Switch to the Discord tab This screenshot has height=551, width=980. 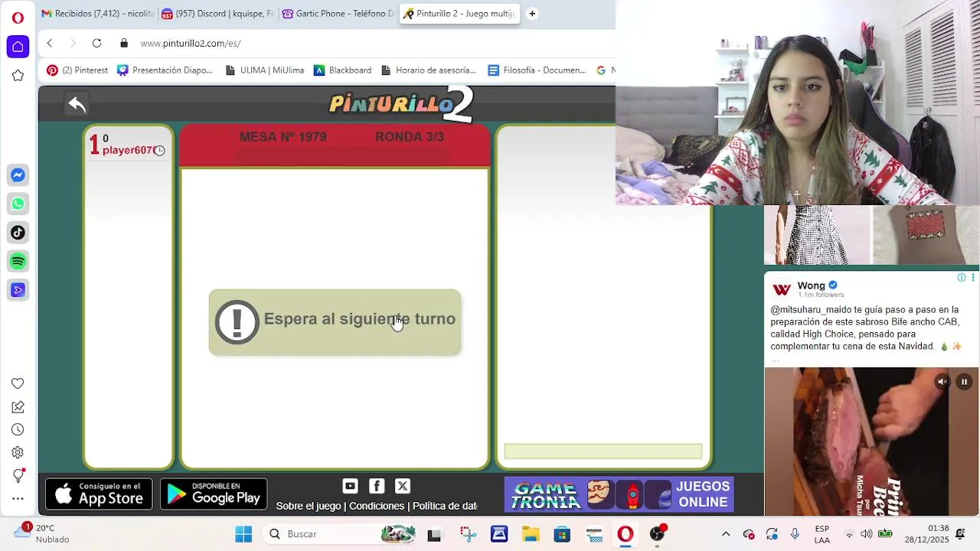(217, 14)
